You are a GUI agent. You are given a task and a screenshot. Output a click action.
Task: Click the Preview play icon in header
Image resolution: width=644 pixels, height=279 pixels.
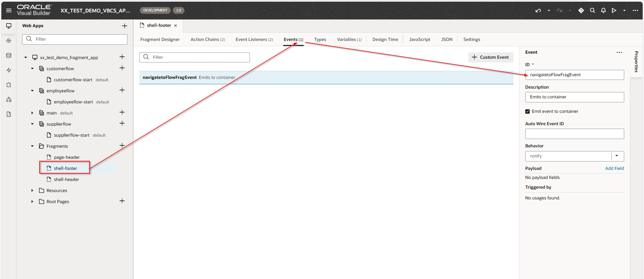tap(614, 10)
